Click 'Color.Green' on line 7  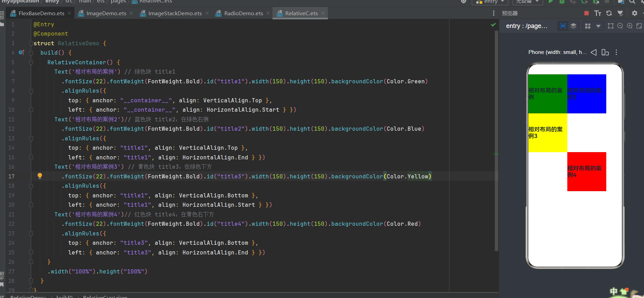pos(405,81)
